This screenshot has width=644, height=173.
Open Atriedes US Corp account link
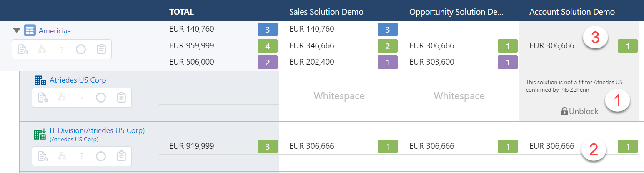point(78,80)
